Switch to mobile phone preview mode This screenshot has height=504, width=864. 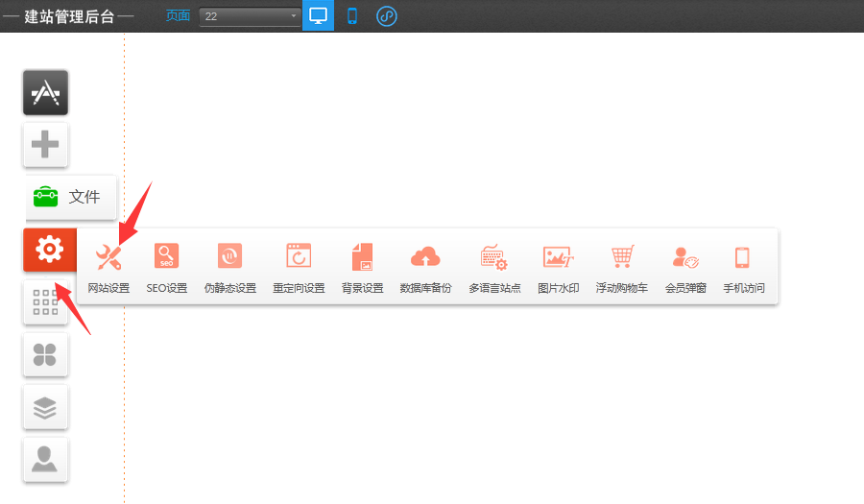pos(352,16)
